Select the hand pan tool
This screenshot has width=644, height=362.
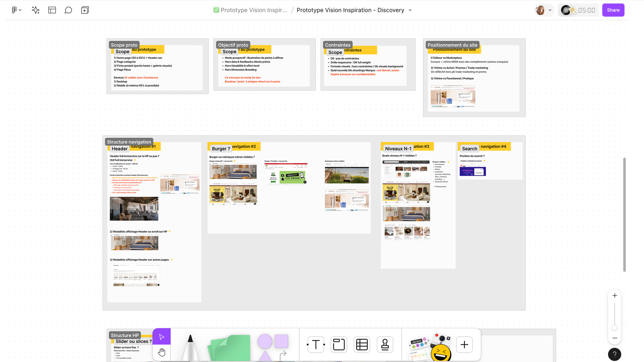coord(162,352)
